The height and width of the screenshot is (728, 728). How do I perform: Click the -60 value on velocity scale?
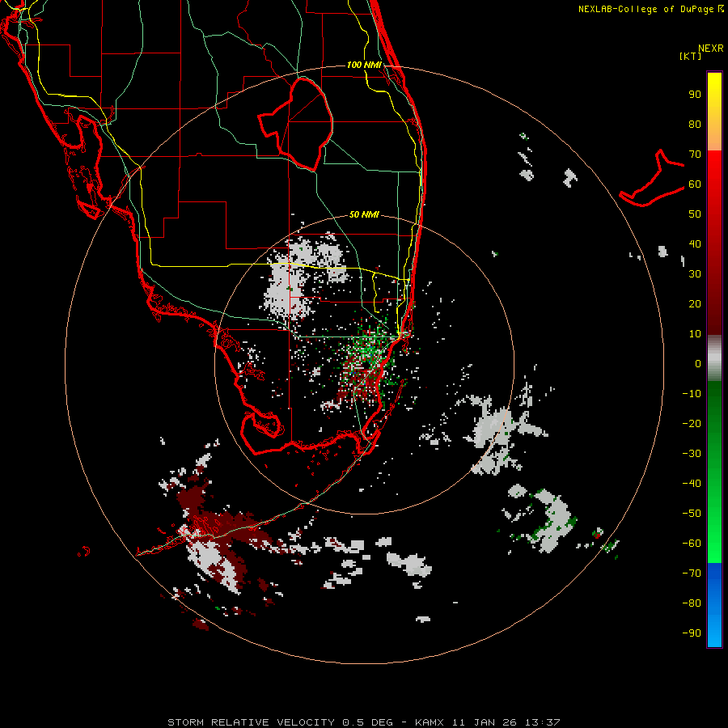click(692, 544)
